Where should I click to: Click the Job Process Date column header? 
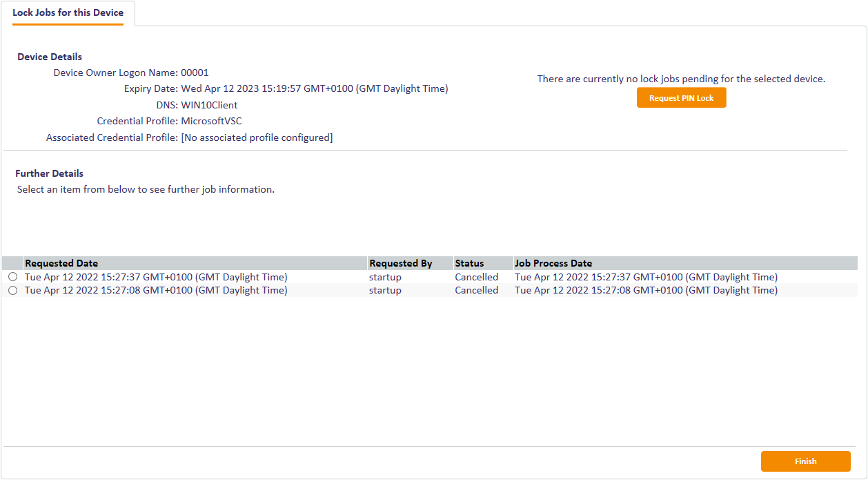coord(553,263)
